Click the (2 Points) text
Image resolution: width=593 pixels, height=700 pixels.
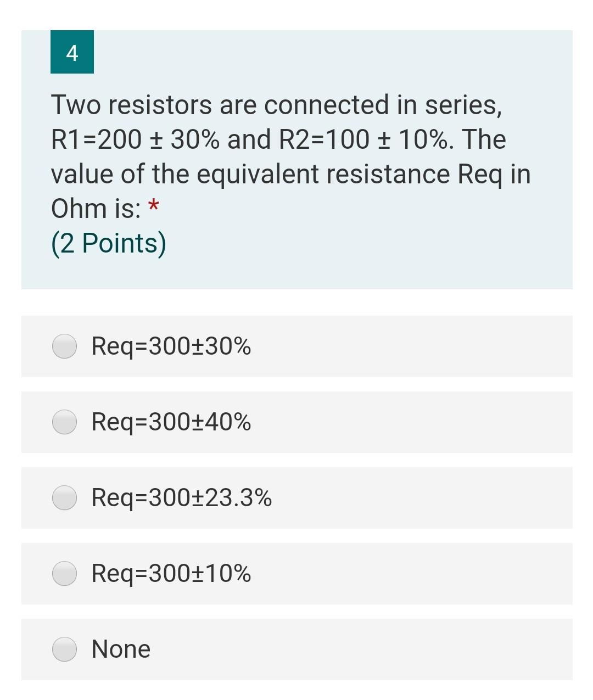tap(108, 242)
